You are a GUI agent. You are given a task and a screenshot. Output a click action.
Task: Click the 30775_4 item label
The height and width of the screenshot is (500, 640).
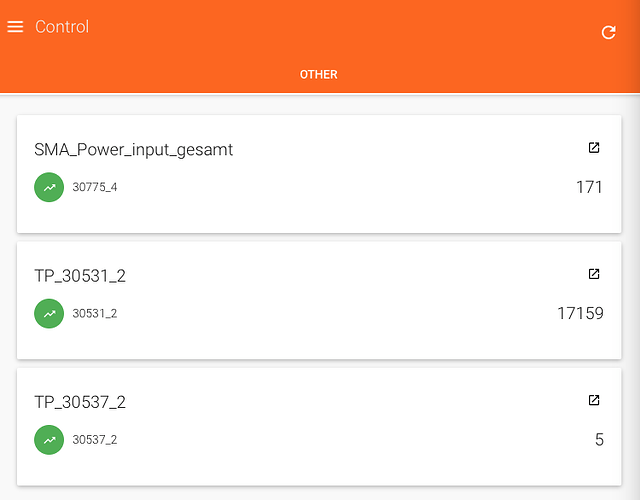pyautogui.click(x=95, y=187)
